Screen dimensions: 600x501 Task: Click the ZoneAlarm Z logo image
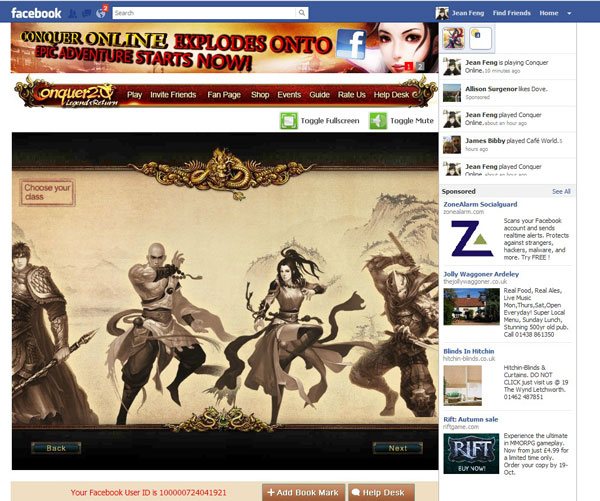(471, 238)
